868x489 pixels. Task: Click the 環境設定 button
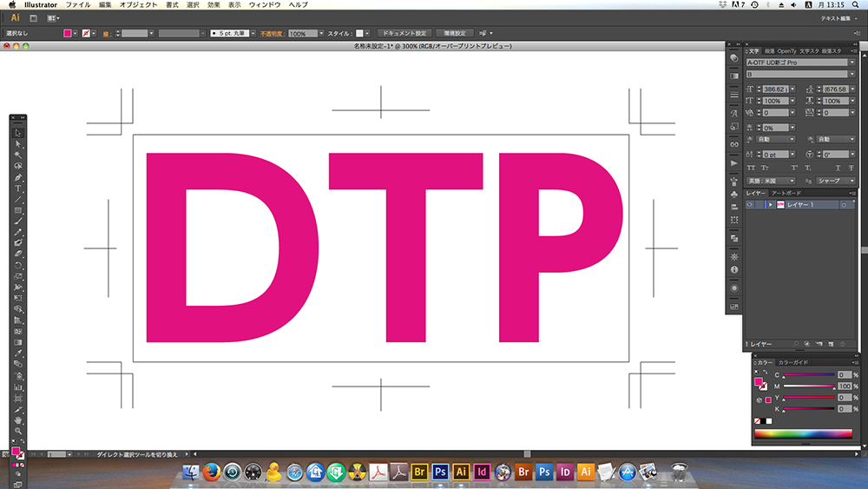[x=457, y=33]
